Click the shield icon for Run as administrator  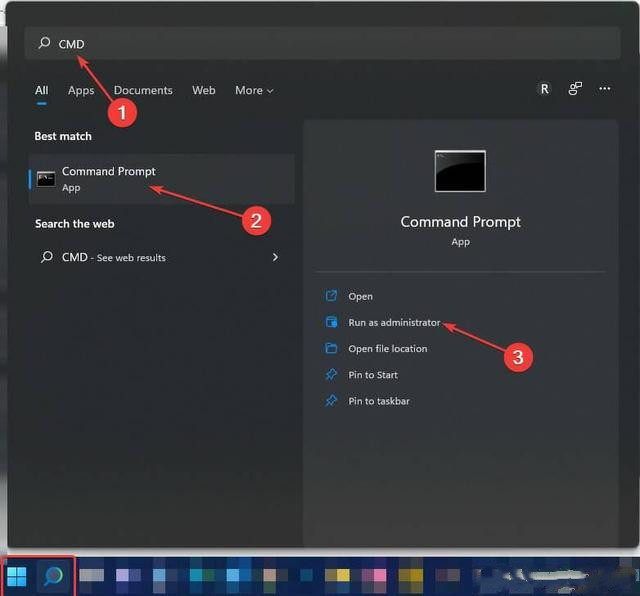click(331, 322)
